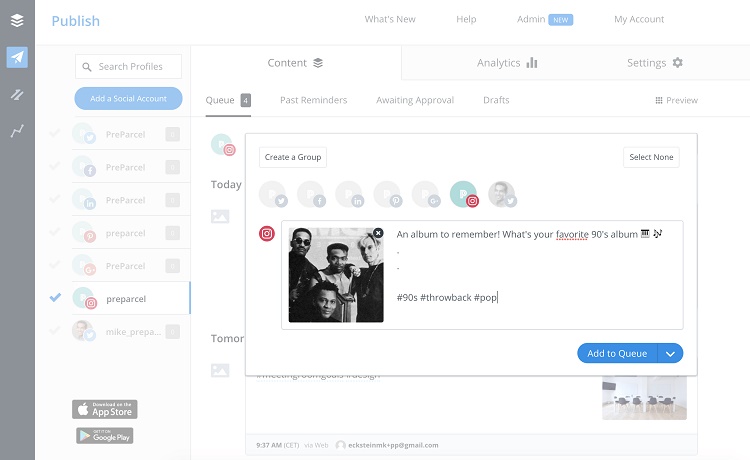The image size is (750, 460).
Task: Switch to the Settings tab
Action: pyautogui.click(x=654, y=63)
